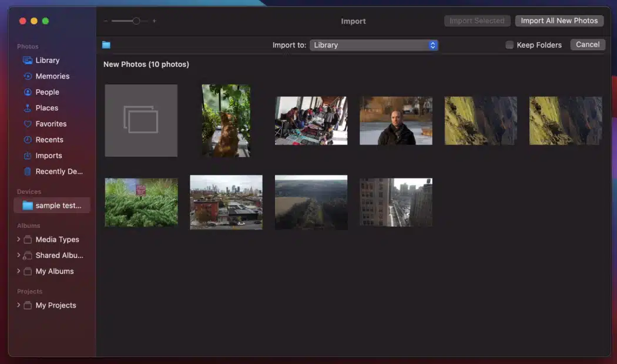The height and width of the screenshot is (364, 617).
Task: Open Places with the pin icon
Action: [28, 108]
